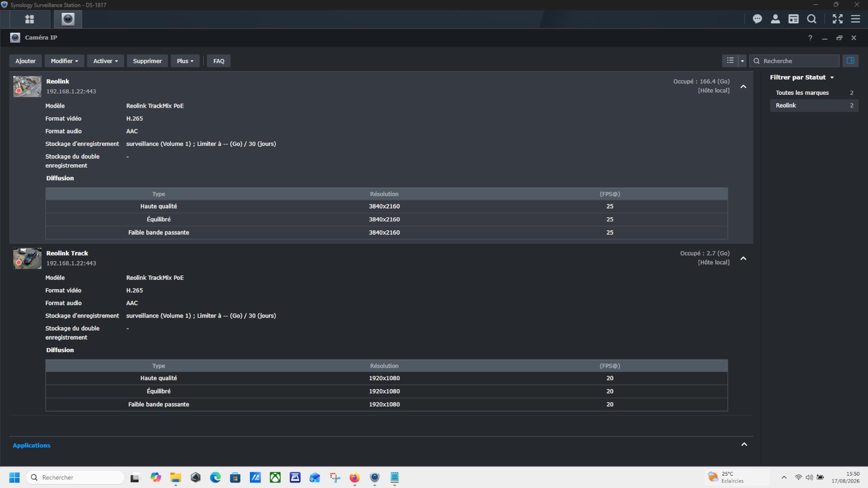Image resolution: width=868 pixels, height=488 pixels.
Task: Open Microsoft Store from the taskbar
Action: [235, 477]
